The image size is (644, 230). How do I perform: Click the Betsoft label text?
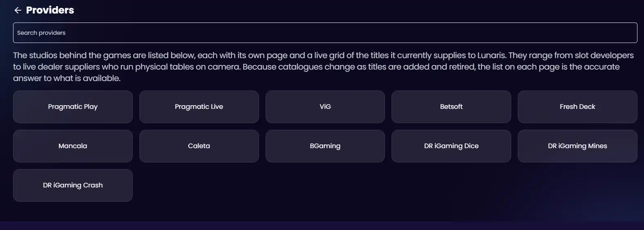451,106
